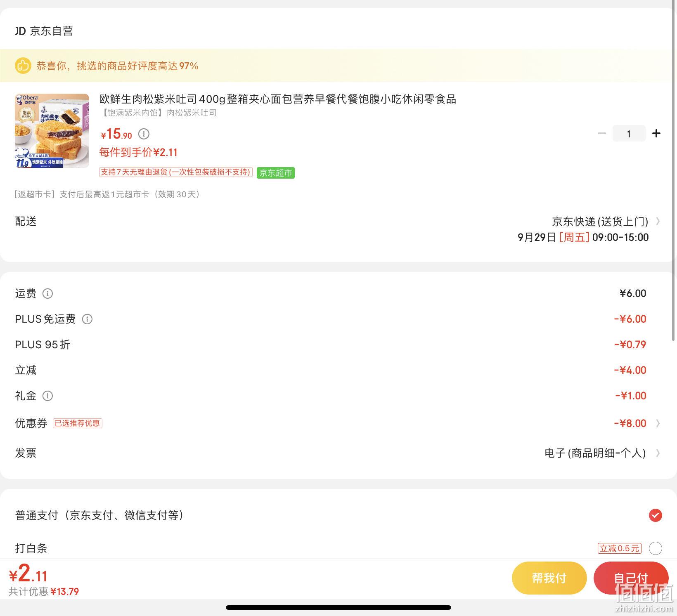Open the product title 欧鲜生肉松紫米吐司
The width and height of the screenshot is (677, 616).
click(x=277, y=99)
